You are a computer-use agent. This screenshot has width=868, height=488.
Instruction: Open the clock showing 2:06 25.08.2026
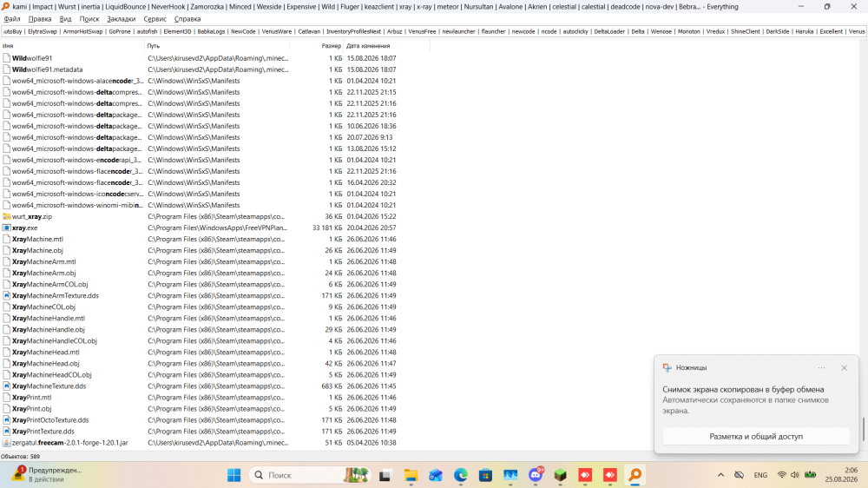[841, 475]
